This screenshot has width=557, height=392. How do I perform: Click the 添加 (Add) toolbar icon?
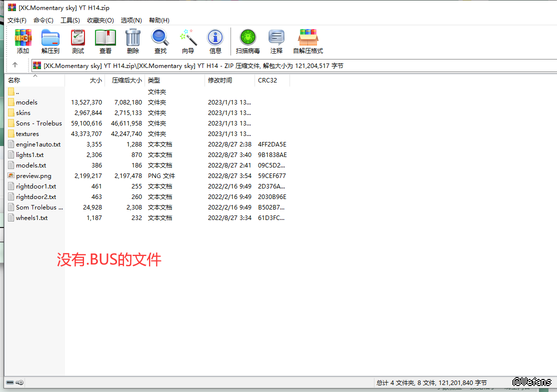pyautogui.click(x=23, y=37)
